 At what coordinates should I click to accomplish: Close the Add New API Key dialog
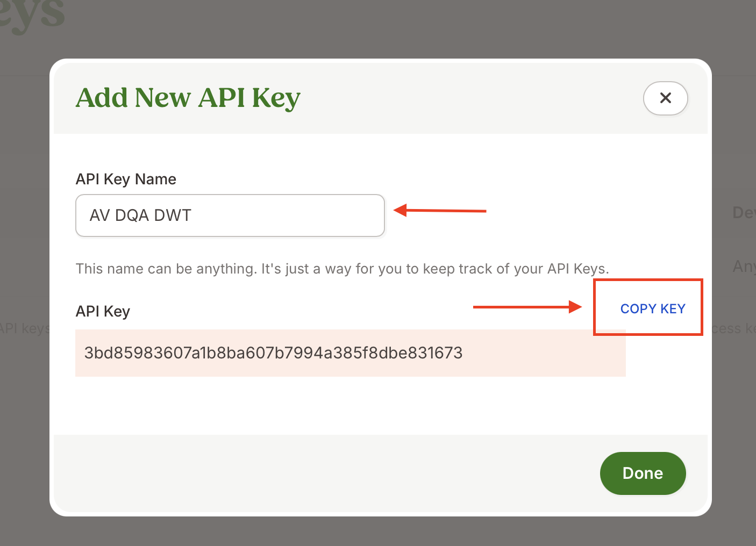tap(666, 98)
